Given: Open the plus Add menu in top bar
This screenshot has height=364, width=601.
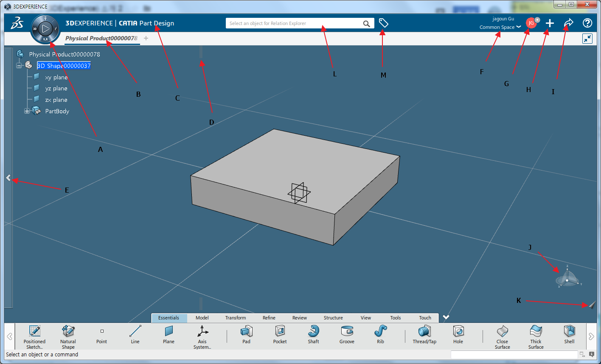Looking at the screenshot, I should 550,23.
